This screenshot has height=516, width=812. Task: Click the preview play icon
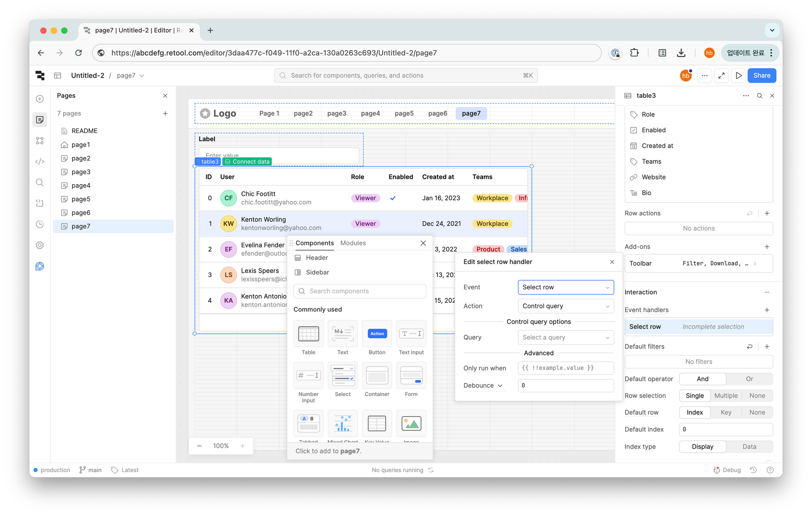pyautogui.click(x=739, y=75)
